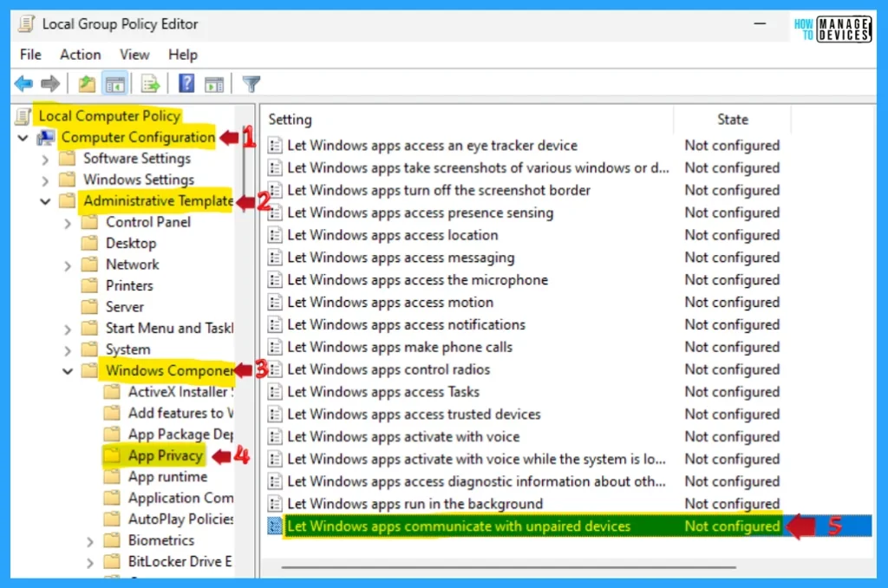Viewport: 888px width, 588px height.
Task: Select "Let Windows apps access presence sensing"
Action: point(421,213)
